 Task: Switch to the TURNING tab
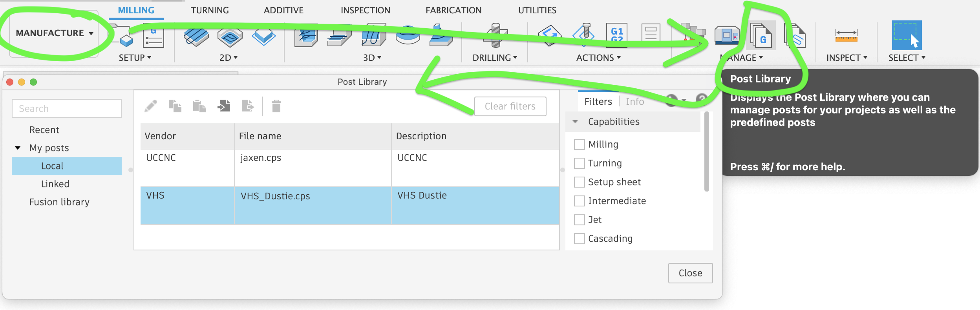(210, 10)
